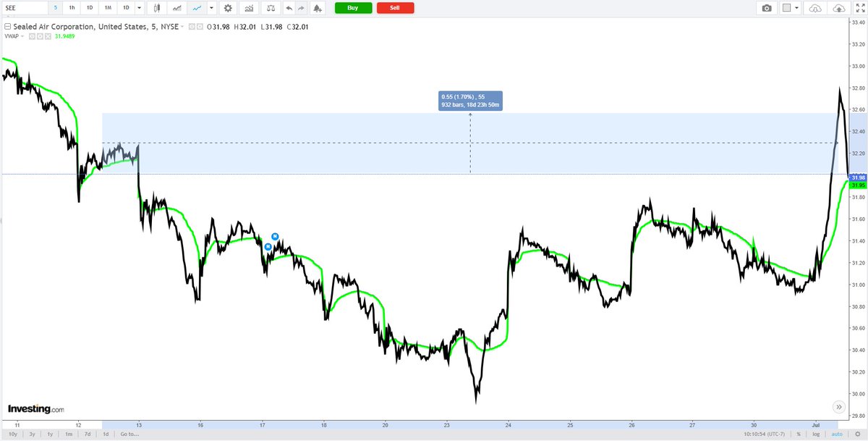Expand time interval dropdown arrow
Screen dimensions: 868x441
pos(141,8)
